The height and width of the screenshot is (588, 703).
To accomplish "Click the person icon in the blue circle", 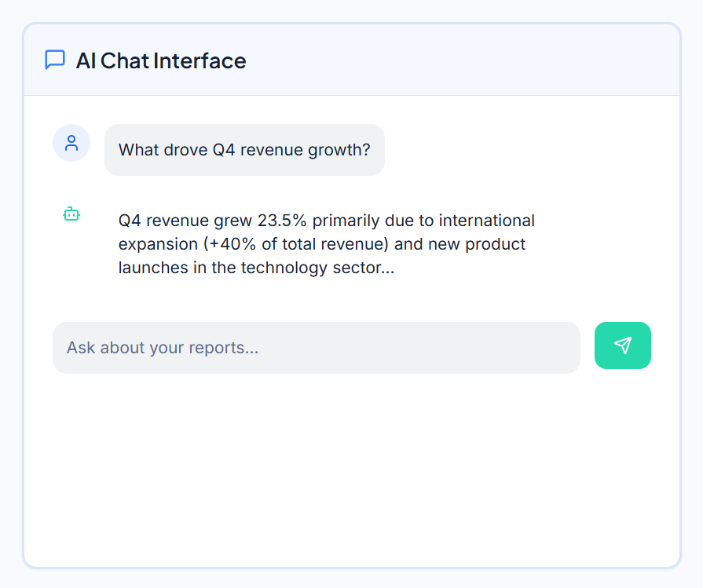I will tap(71, 143).
